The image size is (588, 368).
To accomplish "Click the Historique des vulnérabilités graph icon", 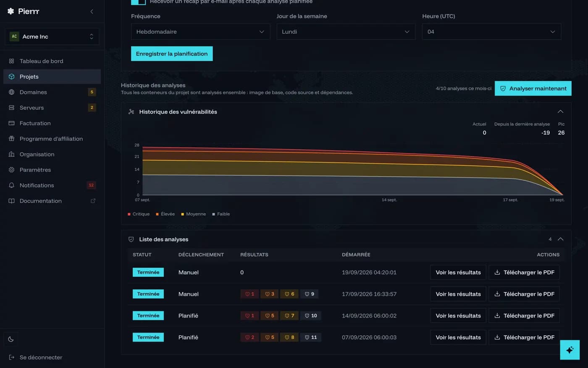I will coord(131,112).
